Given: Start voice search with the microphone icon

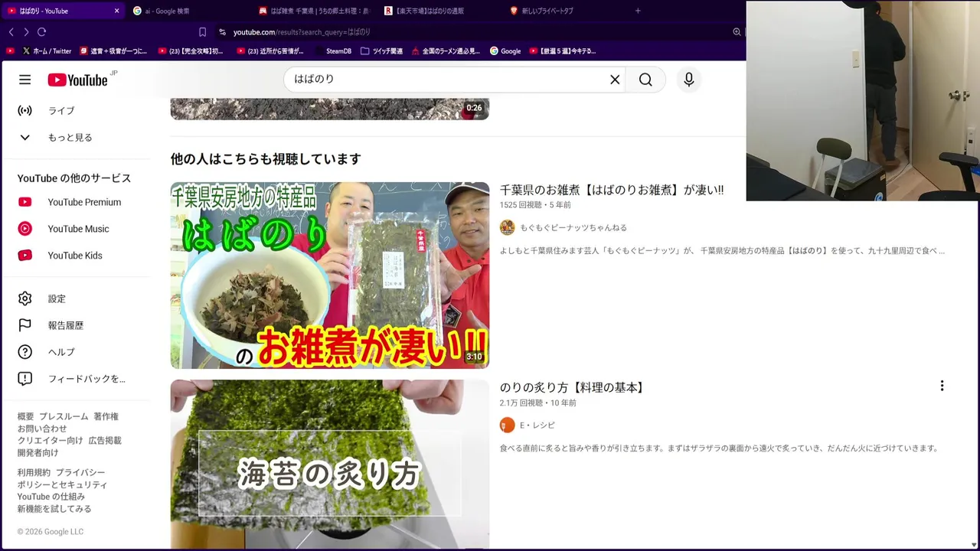Looking at the screenshot, I should click(689, 80).
